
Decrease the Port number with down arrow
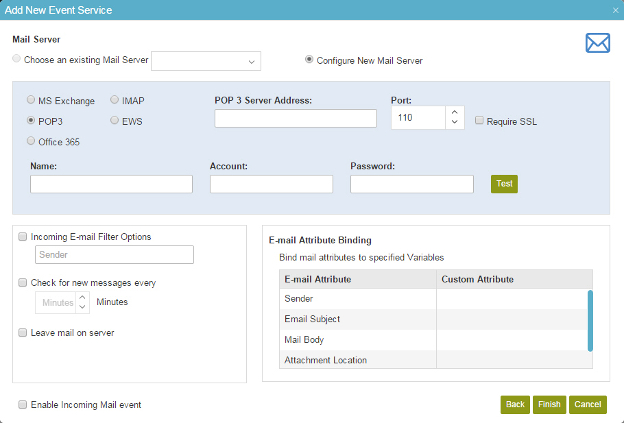click(454, 122)
